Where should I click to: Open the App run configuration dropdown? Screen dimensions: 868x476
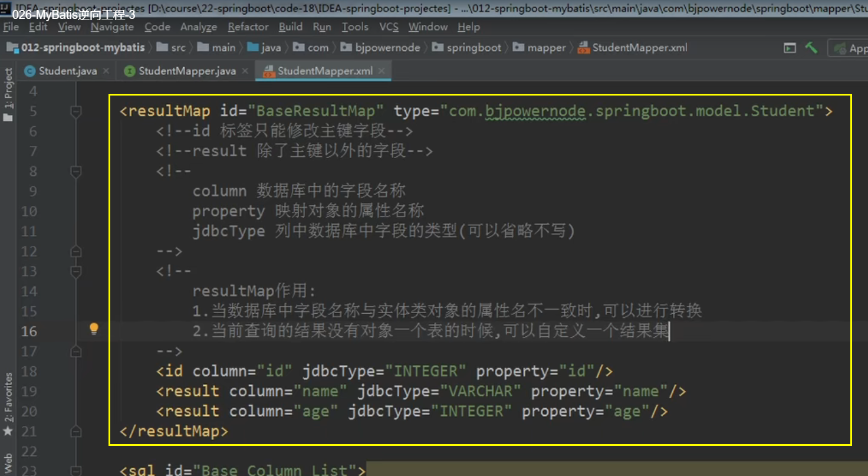point(849,48)
